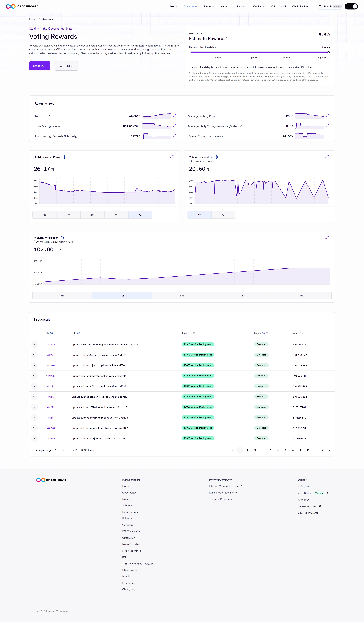
Task: Click the Learn More button
Action: tap(66, 66)
